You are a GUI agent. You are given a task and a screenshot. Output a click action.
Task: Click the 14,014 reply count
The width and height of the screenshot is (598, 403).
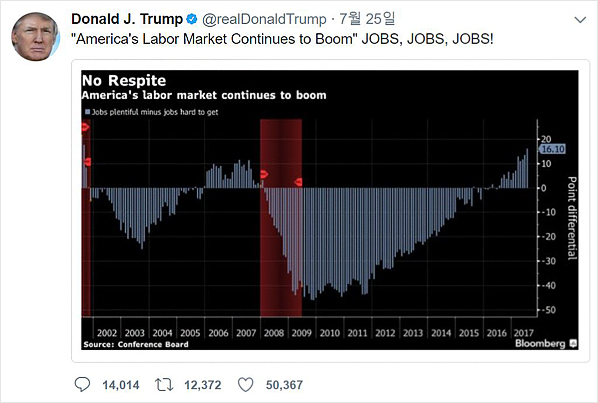click(121, 385)
